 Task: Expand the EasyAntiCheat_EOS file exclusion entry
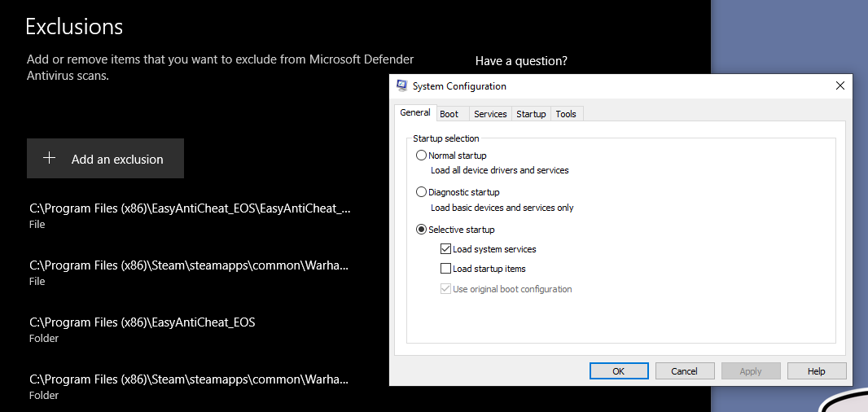click(190, 215)
